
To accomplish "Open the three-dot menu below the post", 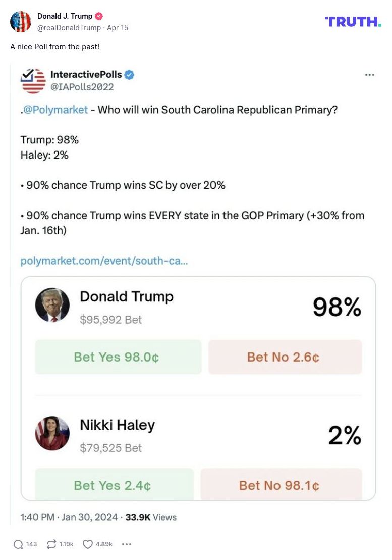I will [x=126, y=544].
